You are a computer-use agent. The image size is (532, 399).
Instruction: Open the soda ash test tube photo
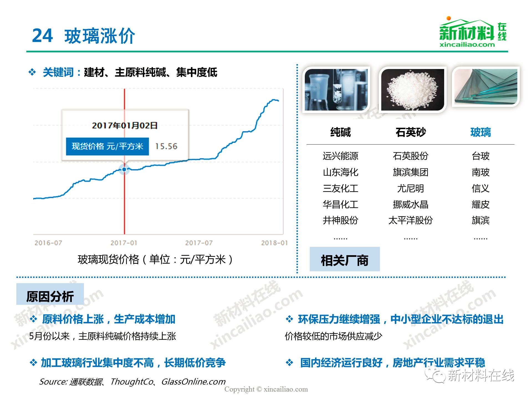coord(336,90)
